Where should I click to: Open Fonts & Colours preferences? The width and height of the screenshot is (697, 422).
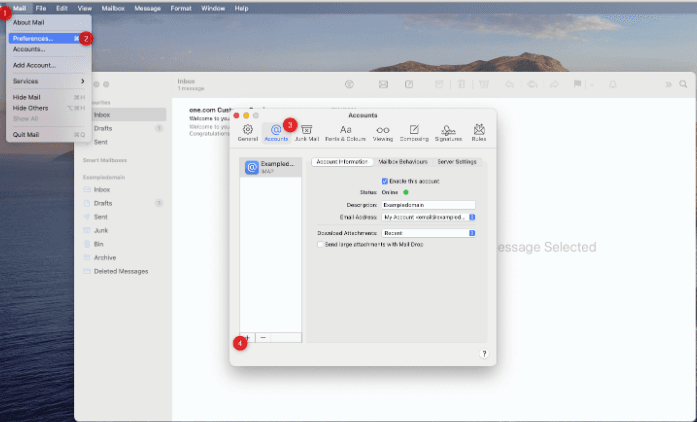click(x=346, y=132)
